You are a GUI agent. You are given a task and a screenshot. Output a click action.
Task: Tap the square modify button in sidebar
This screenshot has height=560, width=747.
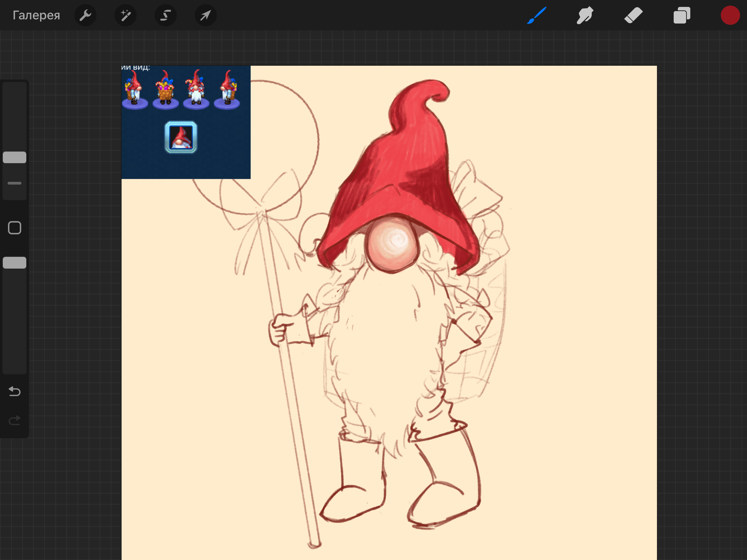[15, 228]
